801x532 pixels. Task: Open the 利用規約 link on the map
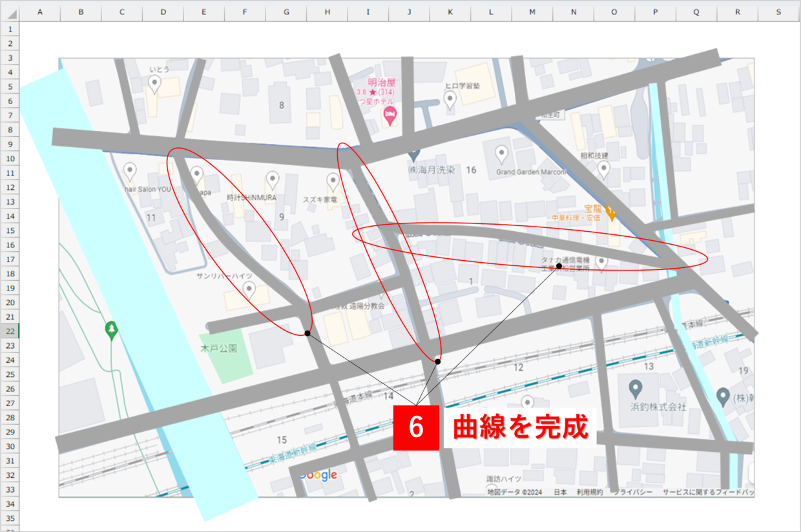[589, 493]
